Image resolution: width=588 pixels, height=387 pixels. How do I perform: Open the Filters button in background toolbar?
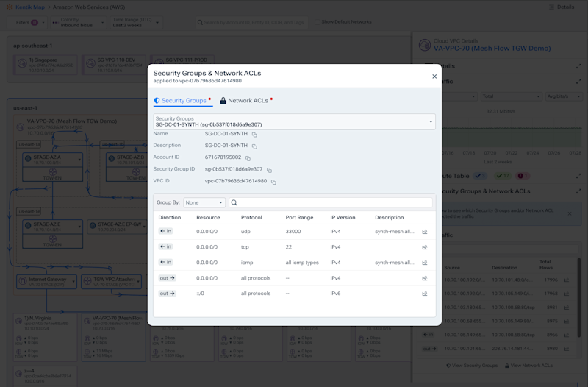tap(27, 23)
